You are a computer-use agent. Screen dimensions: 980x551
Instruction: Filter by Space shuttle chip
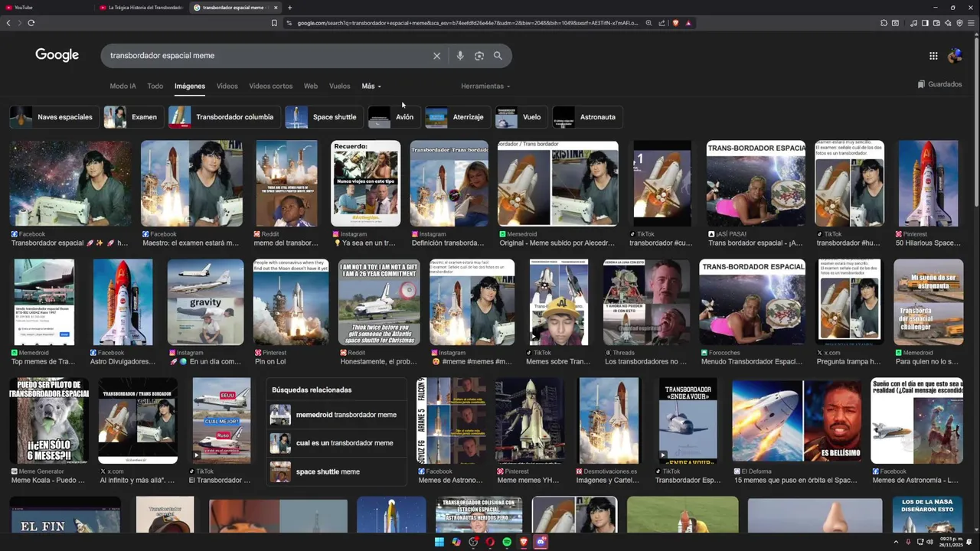click(323, 117)
